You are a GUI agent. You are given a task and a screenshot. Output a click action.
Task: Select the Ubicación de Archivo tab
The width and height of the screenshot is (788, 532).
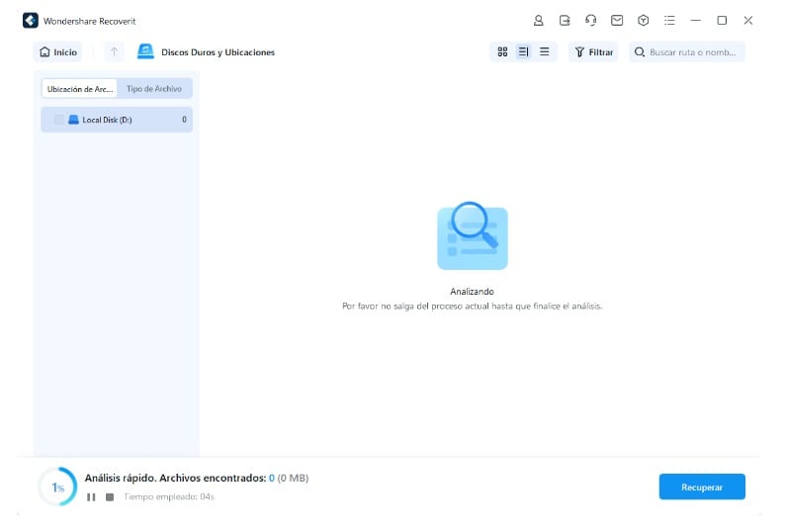pos(79,88)
